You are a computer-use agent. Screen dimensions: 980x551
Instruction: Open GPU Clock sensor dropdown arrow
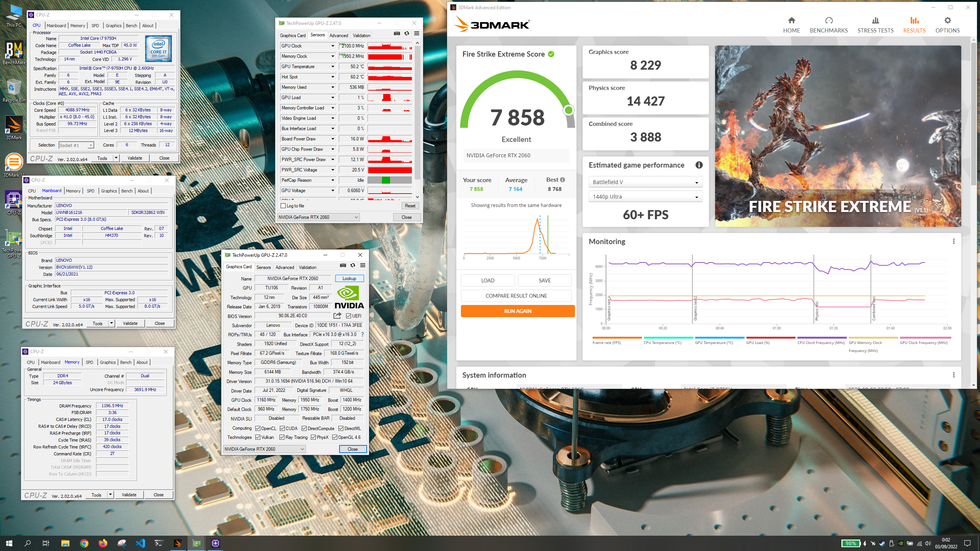pyautogui.click(x=333, y=46)
